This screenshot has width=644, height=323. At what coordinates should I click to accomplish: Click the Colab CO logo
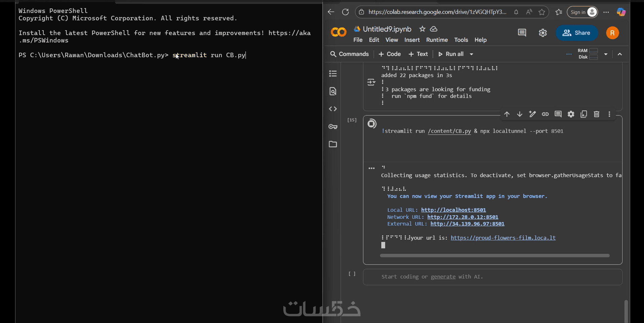[x=338, y=32]
